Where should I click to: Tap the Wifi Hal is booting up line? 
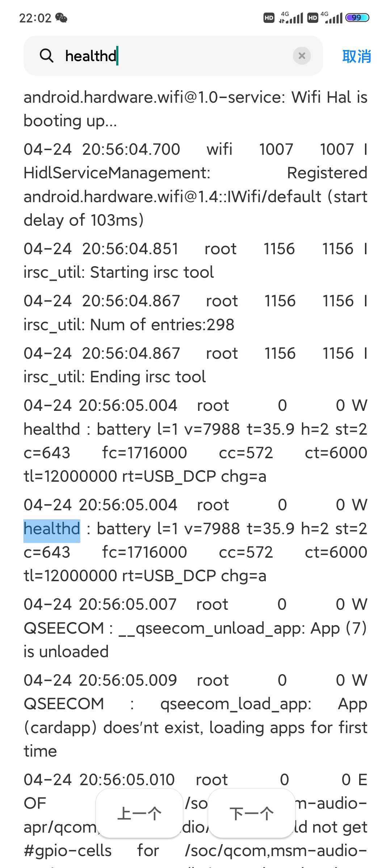[x=195, y=109]
